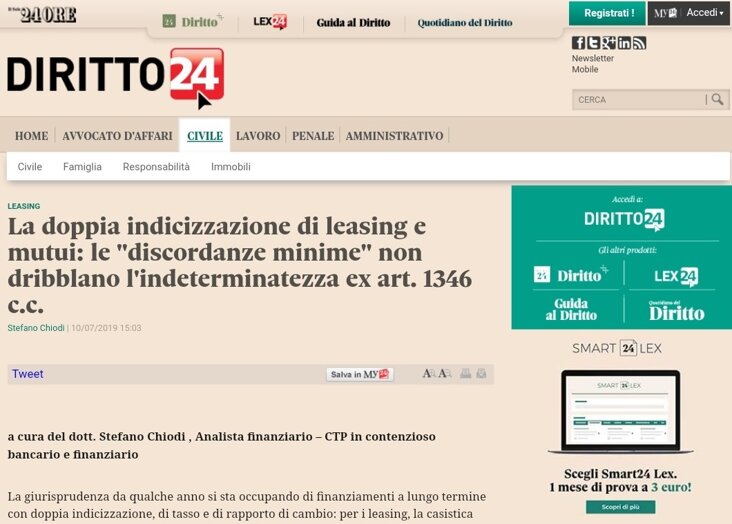The image size is (732, 524).
Task: Open Diritto+ in the top bar
Action: pyautogui.click(x=193, y=21)
